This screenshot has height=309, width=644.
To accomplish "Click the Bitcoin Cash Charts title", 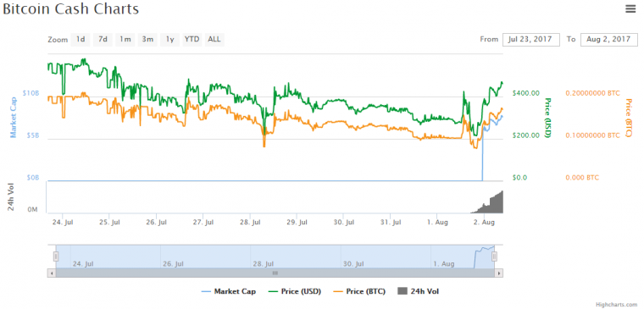I will pyautogui.click(x=70, y=9).
